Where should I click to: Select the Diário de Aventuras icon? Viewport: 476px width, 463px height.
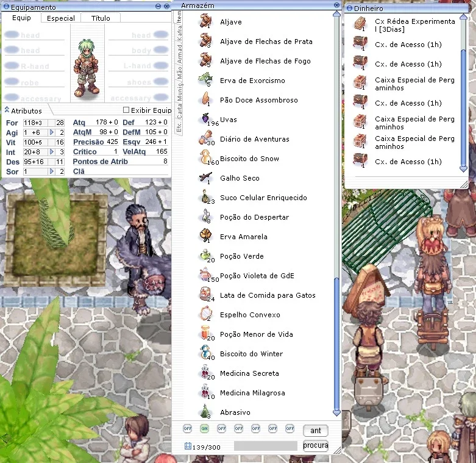pyautogui.click(x=205, y=138)
